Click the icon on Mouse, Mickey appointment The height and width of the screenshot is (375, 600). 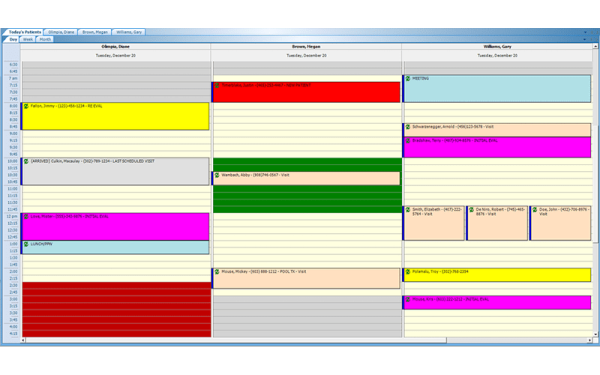[x=217, y=271]
